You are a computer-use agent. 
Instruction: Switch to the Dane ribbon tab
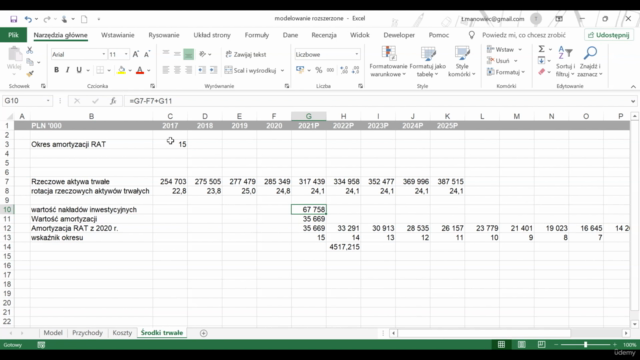(x=290, y=35)
